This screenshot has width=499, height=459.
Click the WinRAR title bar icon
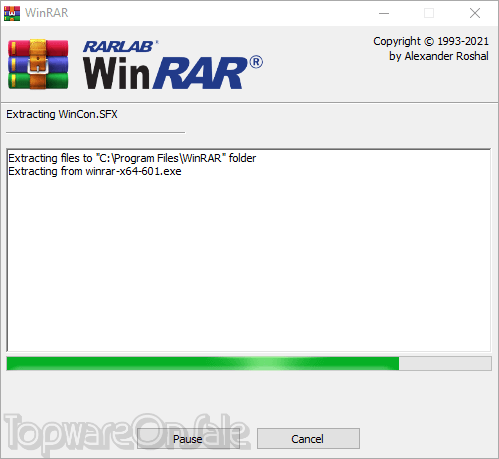point(12,13)
